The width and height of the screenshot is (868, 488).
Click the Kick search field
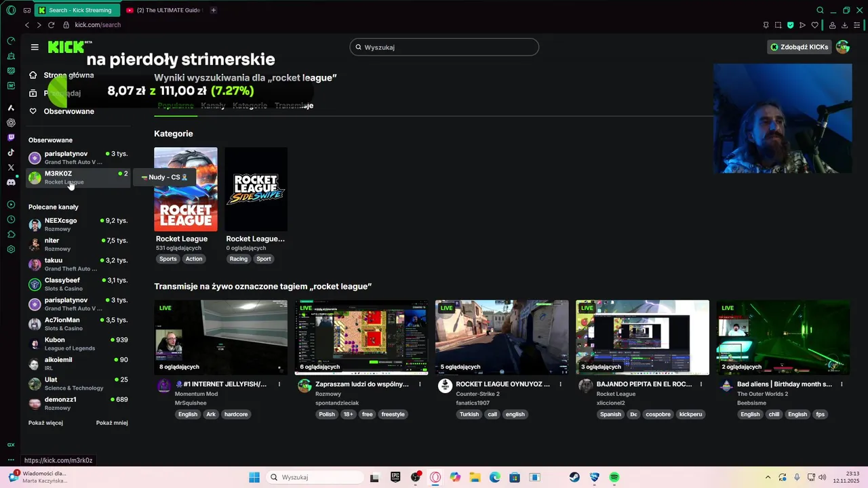click(x=444, y=47)
